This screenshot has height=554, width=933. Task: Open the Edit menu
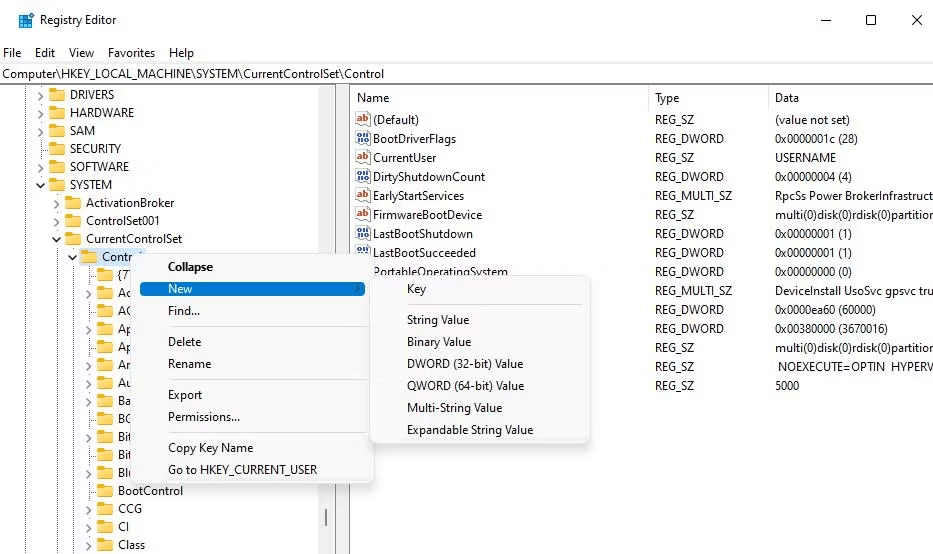point(45,52)
